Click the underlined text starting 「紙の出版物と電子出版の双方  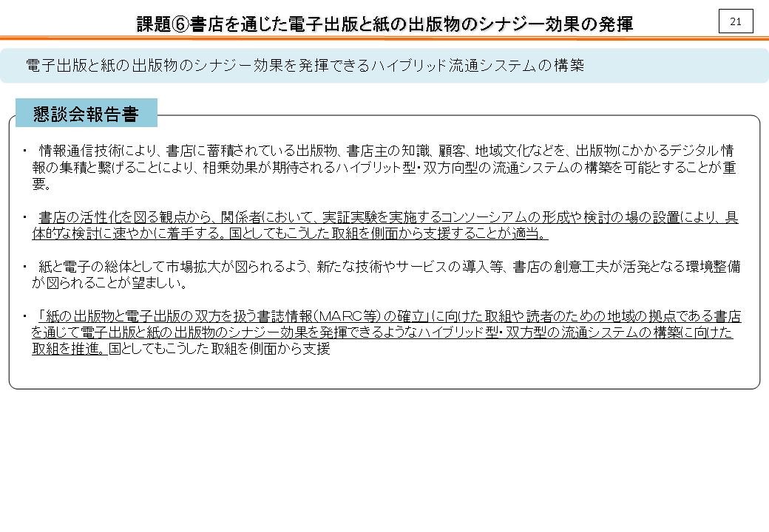point(386,332)
